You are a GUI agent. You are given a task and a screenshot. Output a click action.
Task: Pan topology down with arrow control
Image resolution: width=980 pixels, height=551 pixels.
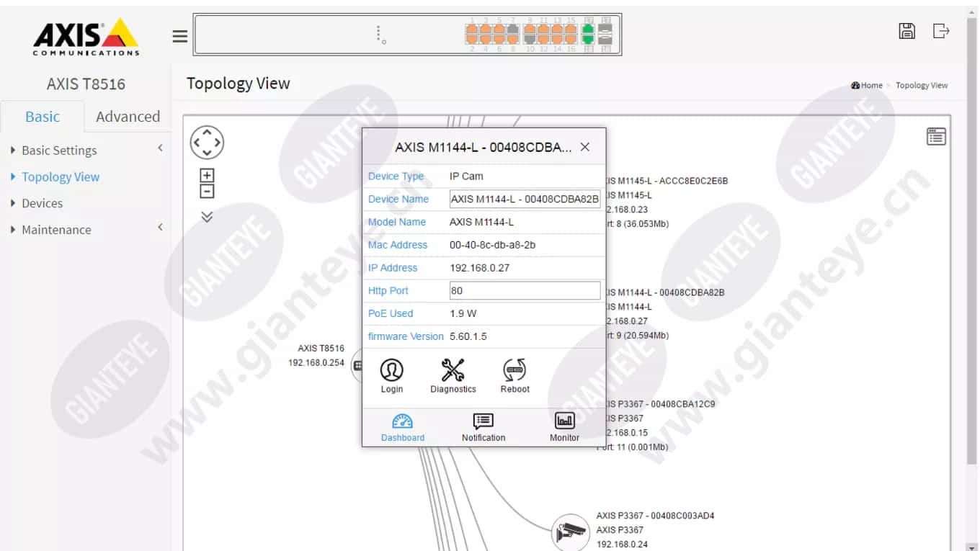(x=207, y=153)
